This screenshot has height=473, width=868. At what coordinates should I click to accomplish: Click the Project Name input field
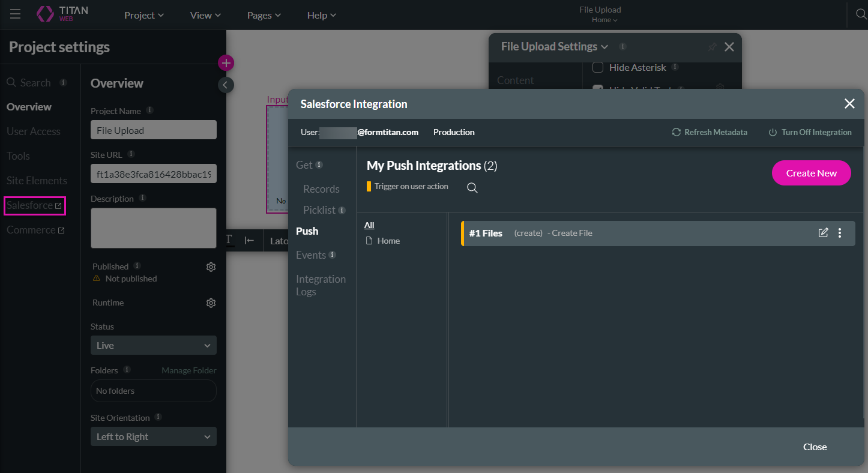(153, 130)
